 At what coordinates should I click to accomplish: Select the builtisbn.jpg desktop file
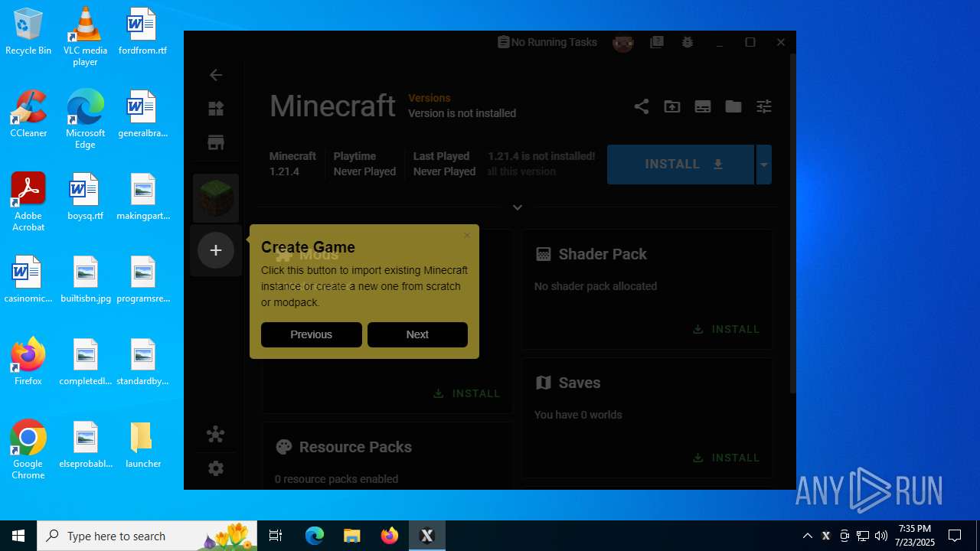click(x=85, y=279)
